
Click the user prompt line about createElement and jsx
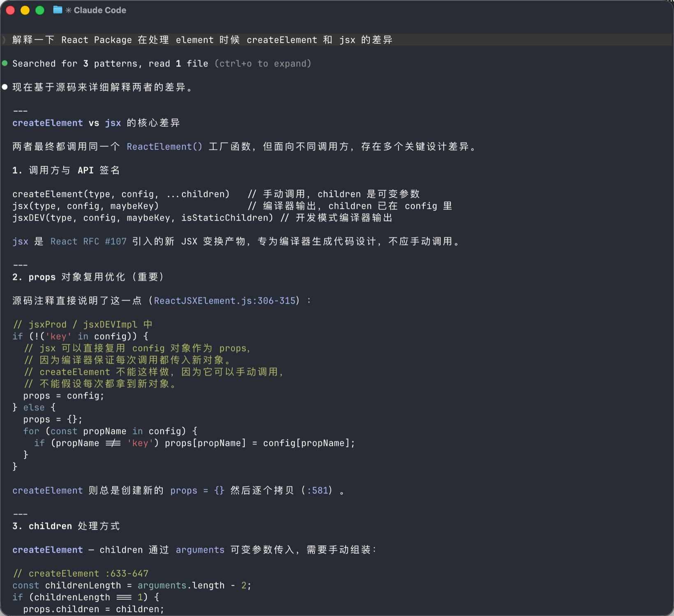[x=202, y=40]
